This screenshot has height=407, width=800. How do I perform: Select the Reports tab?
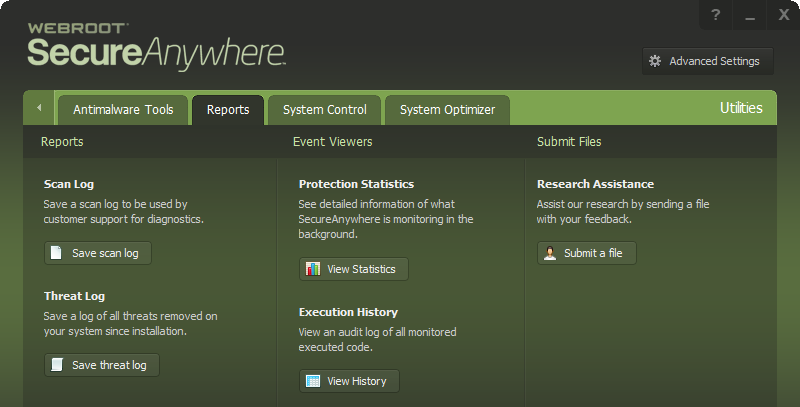pos(228,110)
